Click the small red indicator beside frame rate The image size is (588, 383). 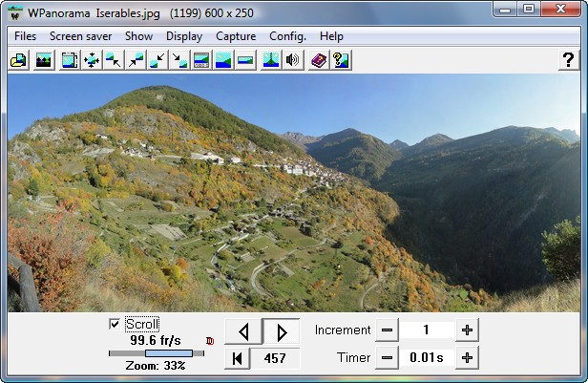coord(210,341)
